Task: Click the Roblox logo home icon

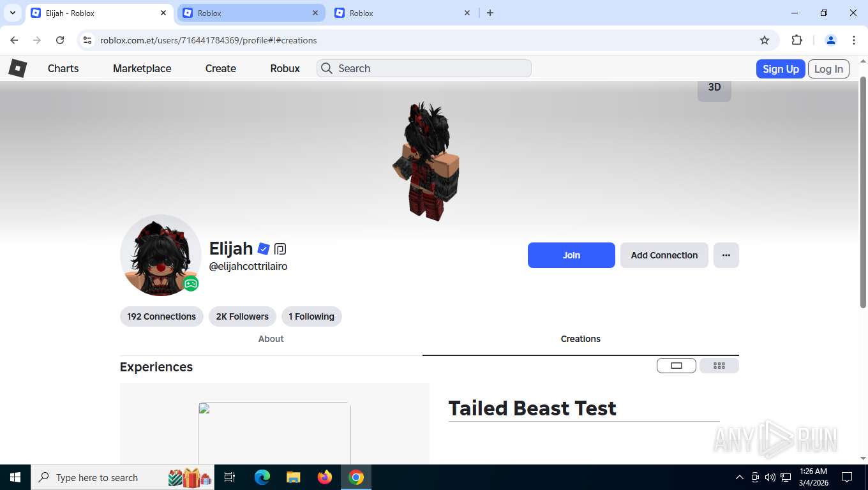Action: point(17,68)
